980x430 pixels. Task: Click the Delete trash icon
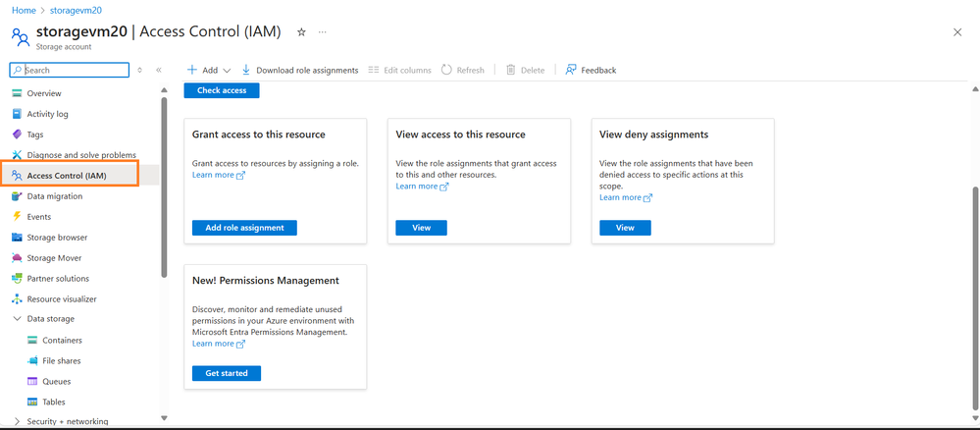511,70
